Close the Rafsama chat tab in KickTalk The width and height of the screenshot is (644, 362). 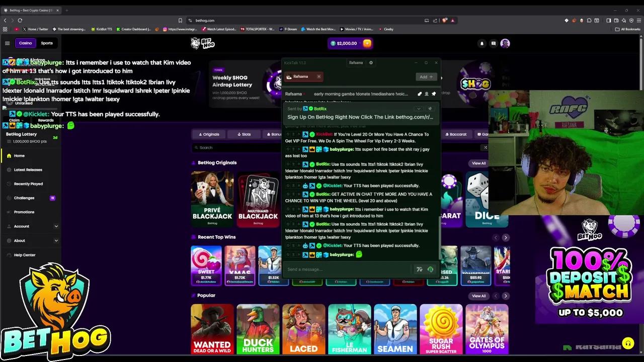click(318, 76)
